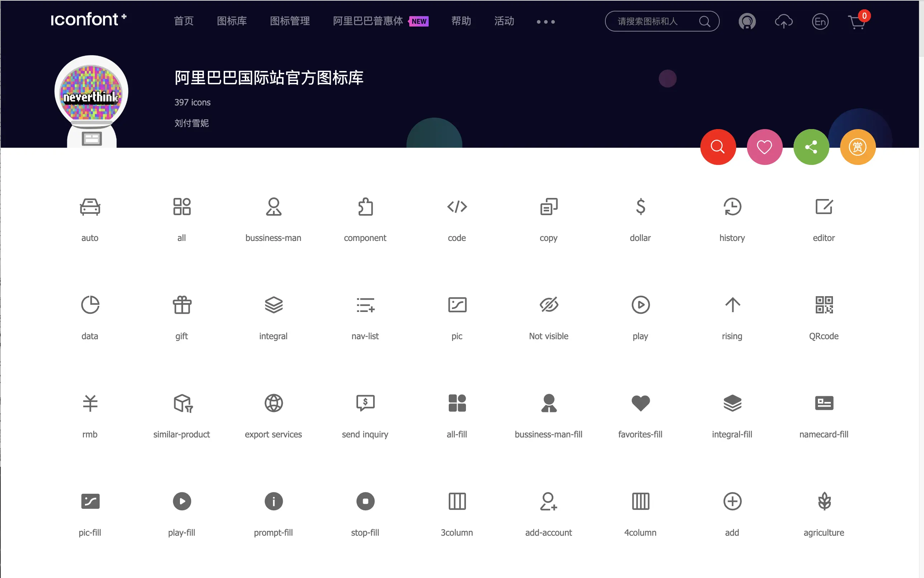Select the QRcode icon
Screen dimensions: 924x578
[824, 305]
